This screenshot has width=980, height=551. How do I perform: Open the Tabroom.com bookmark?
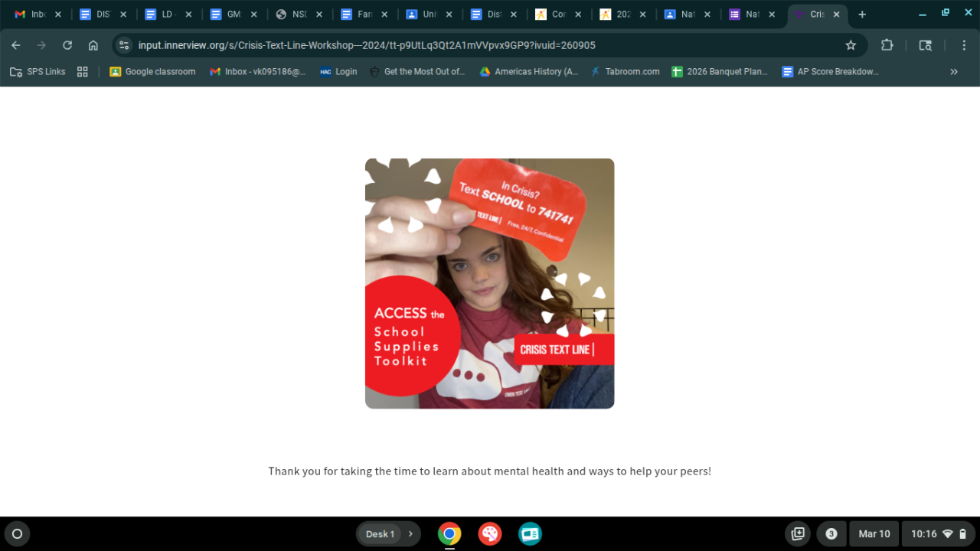625,72
